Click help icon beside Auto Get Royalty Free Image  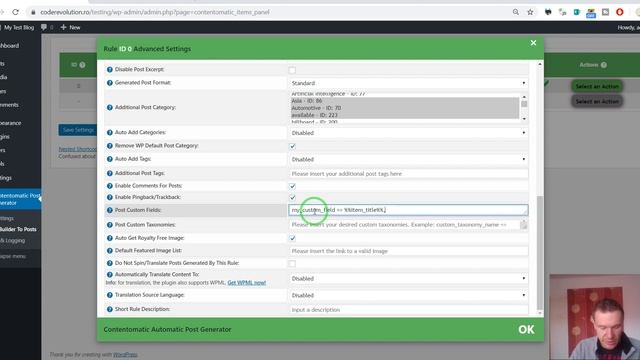point(109,238)
